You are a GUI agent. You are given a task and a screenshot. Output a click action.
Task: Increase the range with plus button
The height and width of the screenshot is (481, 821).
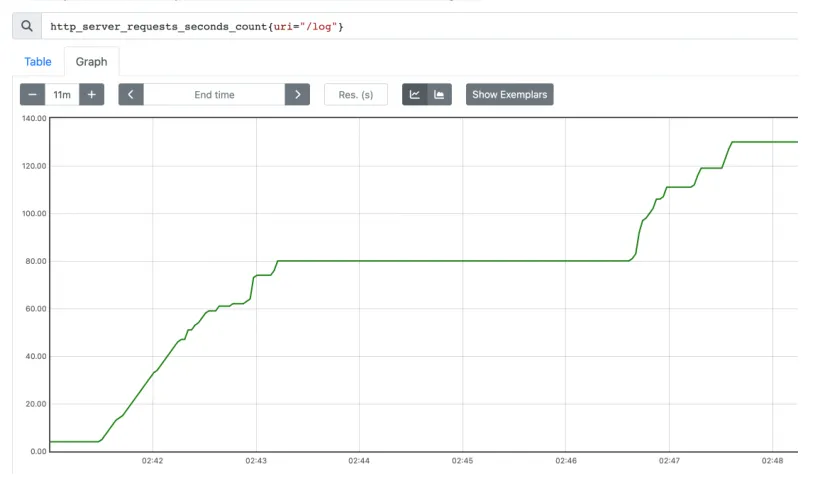(92, 95)
